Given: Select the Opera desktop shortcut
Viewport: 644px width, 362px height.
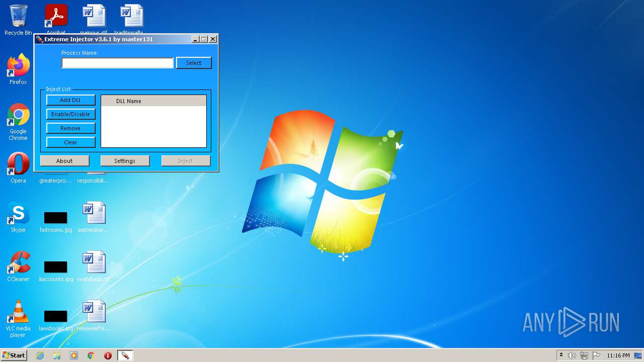Looking at the screenshot, I should coord(18,168).
